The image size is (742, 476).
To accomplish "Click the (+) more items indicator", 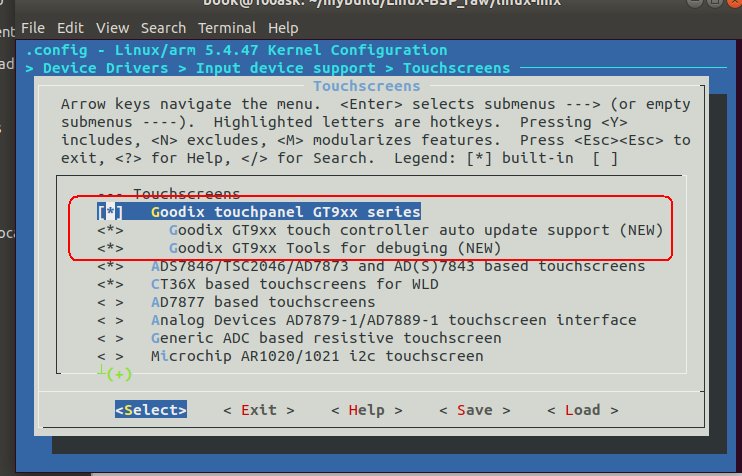I will click(118, 374).
